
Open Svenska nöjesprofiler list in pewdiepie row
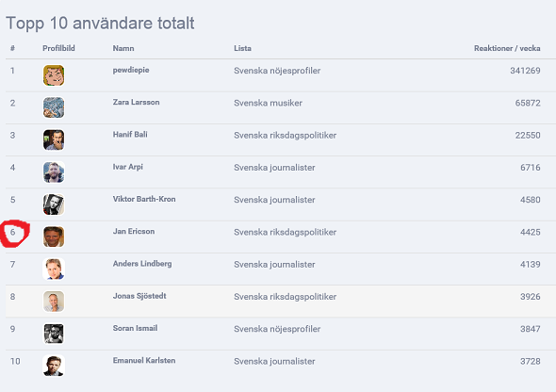coord(277,71)
